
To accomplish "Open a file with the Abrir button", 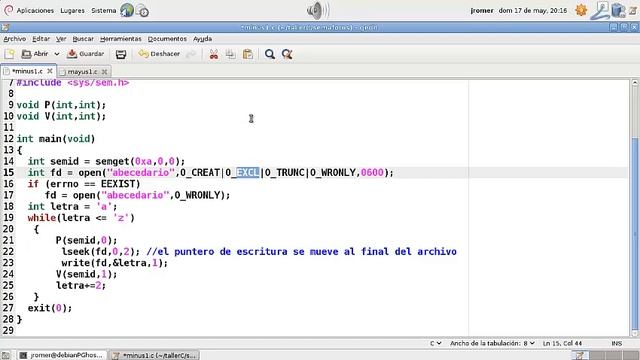I will [35, 54].
